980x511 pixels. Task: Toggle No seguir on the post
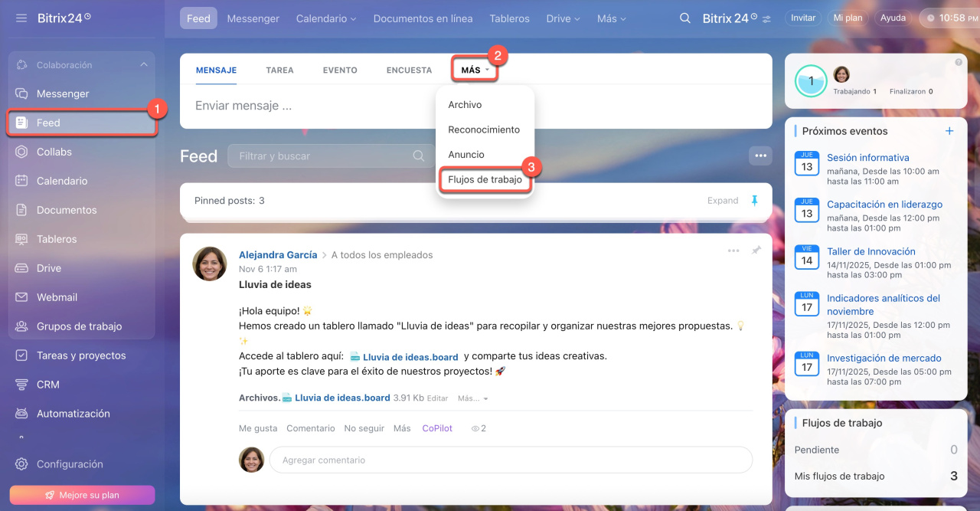tap(364, 428)
